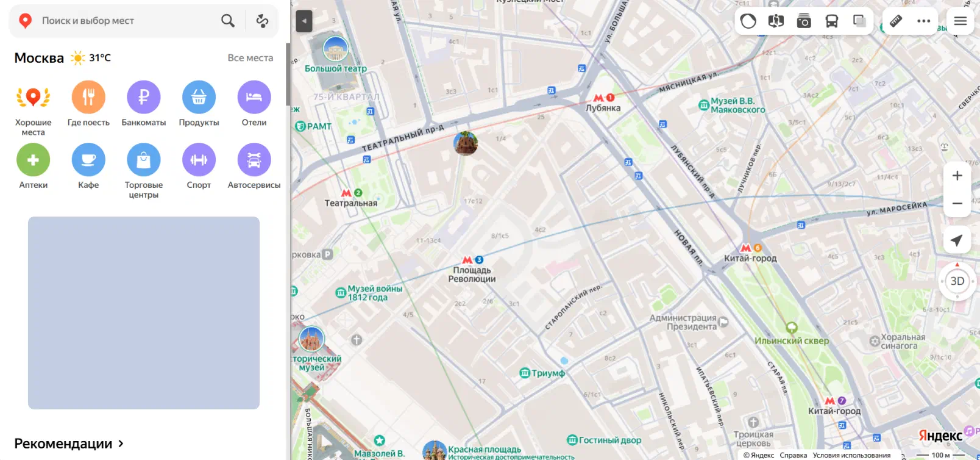Select Китай-город line 7 metro marker
Viewport: 980px width, 460px height.
pyautogui.click(x=835, y=406)
